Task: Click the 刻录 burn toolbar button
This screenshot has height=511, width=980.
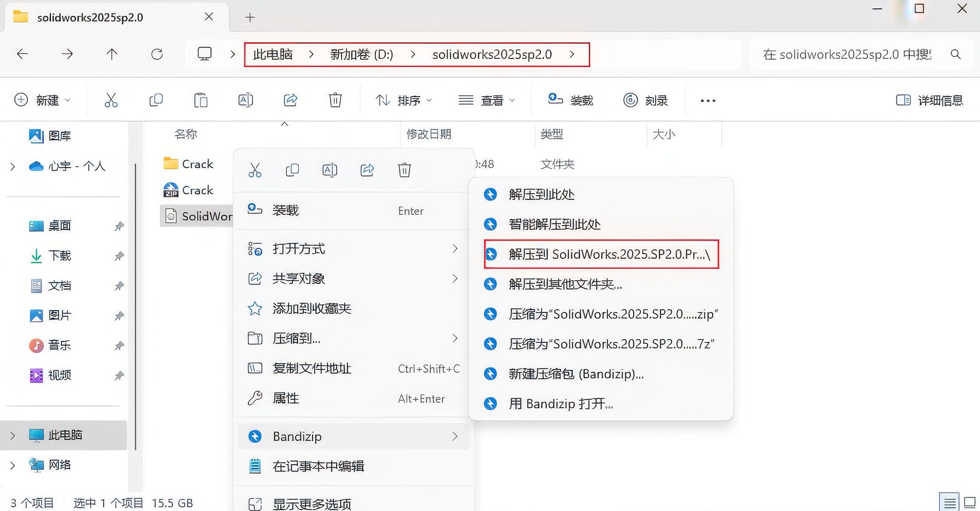Action: click(646, 100)
